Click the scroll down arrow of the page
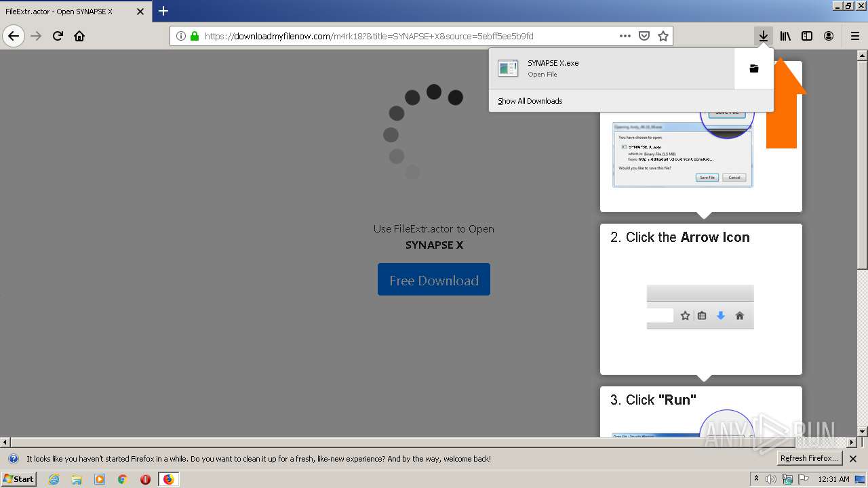The image size is (868, 488). pyautogui.click(x=862, y=431)
